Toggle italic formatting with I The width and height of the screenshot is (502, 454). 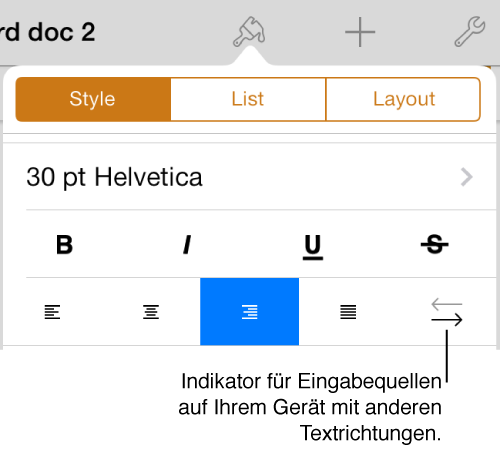[187, 245]
